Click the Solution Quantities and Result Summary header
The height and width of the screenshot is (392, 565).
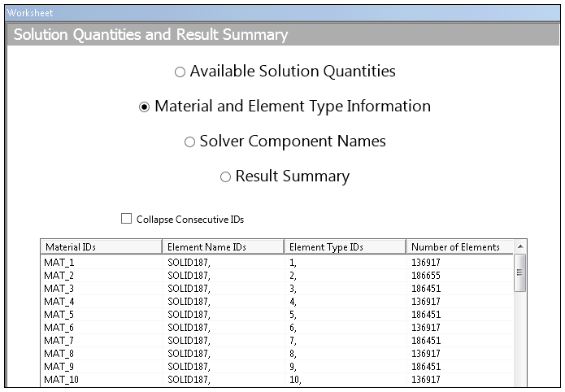pos(151,35)
